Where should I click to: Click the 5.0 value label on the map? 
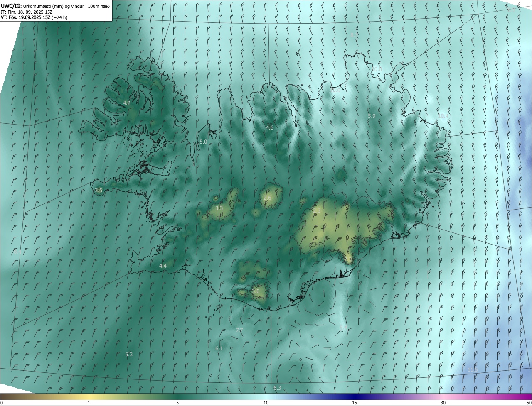click(203, 142)
